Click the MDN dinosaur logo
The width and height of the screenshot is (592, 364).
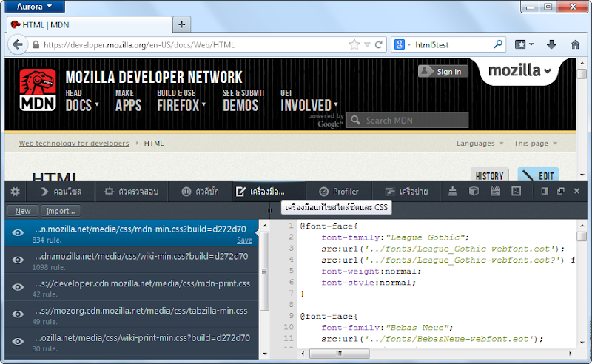pos(38,90)
